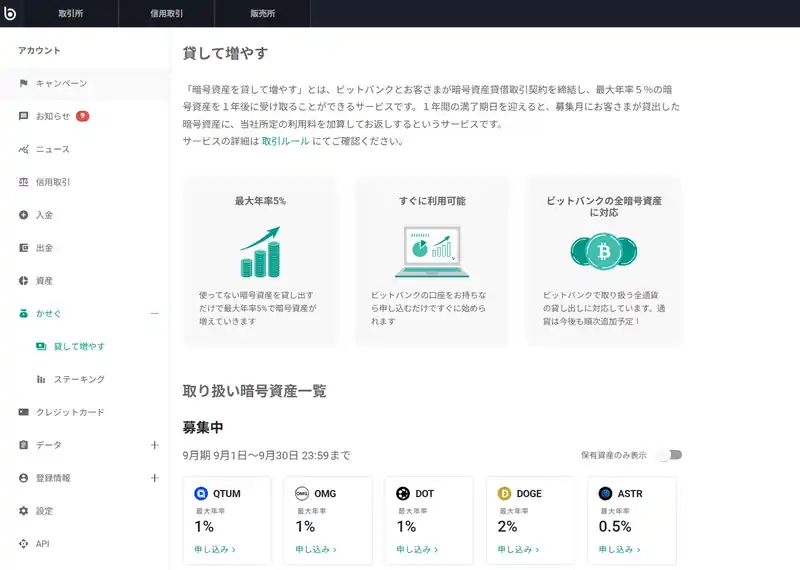Image resolution: width=800 pixels, height=570 pixels.
Task: Apply for OMG via 申し込み link
Action: click(x=316, y=549)
